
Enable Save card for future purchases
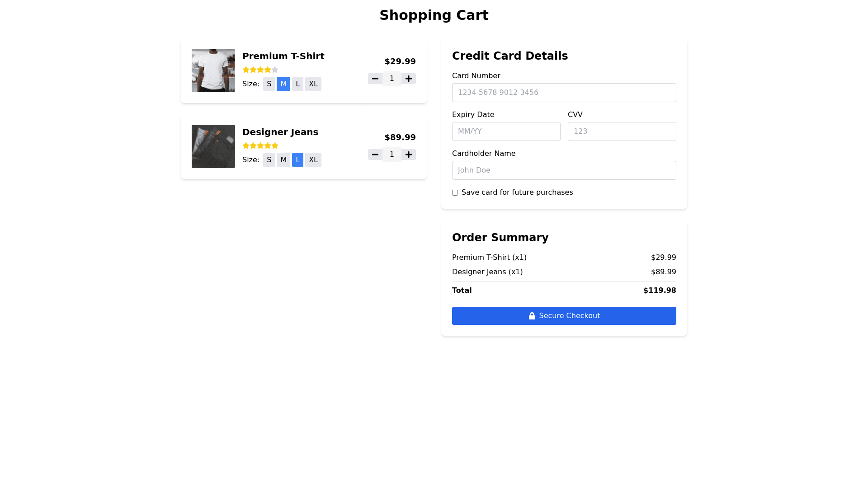(x=455, y=193)
